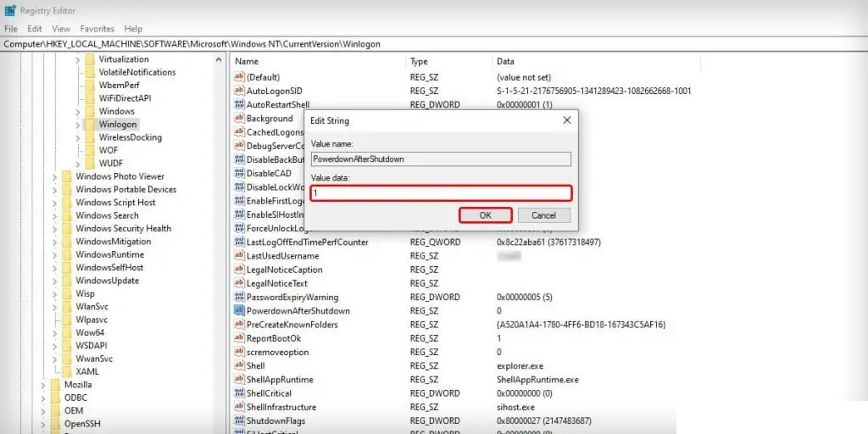Select the WindowsUpdate key in tree
The width and height of the screenshot is (868, 434).
tap(107, 281)
